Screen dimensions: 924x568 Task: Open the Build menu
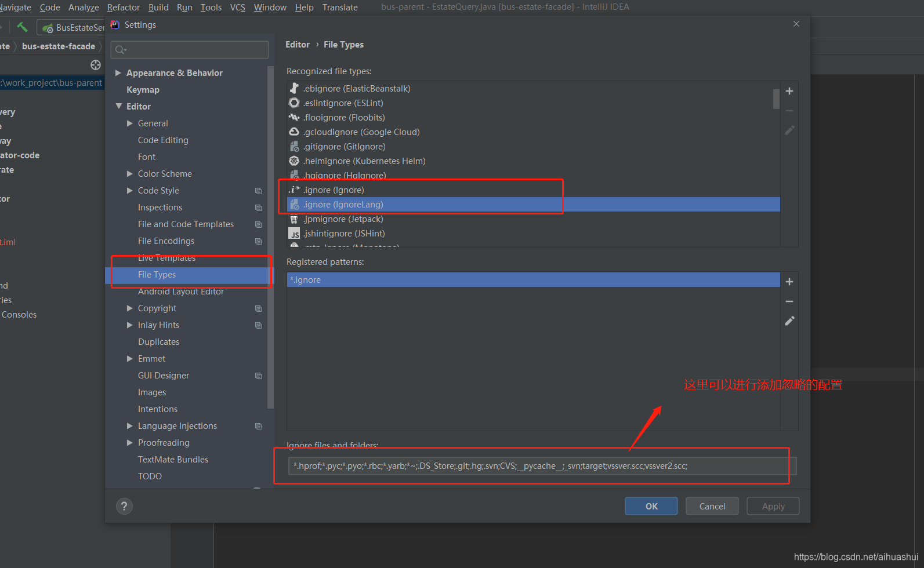158,7
